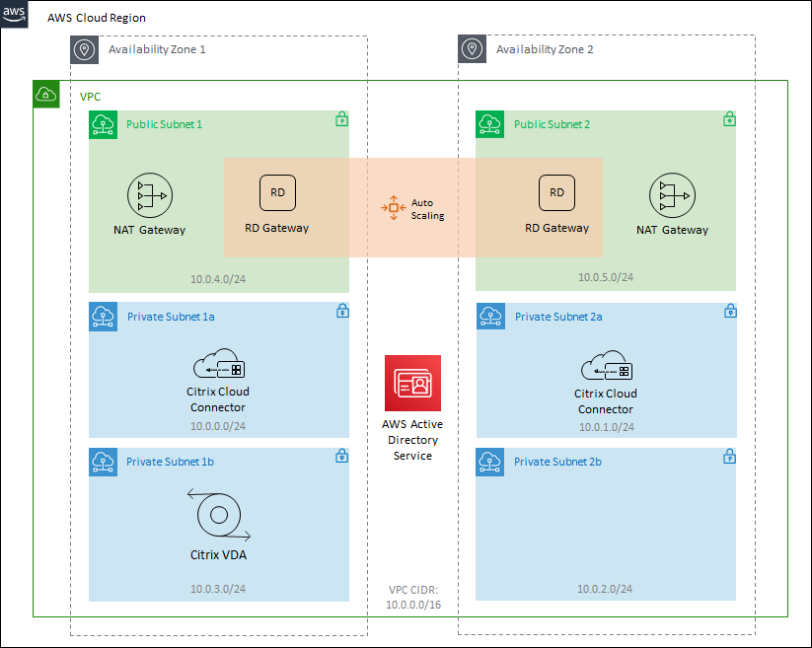Image resolution: width=812 pixels, height=648 pixels.
Task: Click the VPC CIDR 10.0.0.0/16 text
Action: point(412,598)
